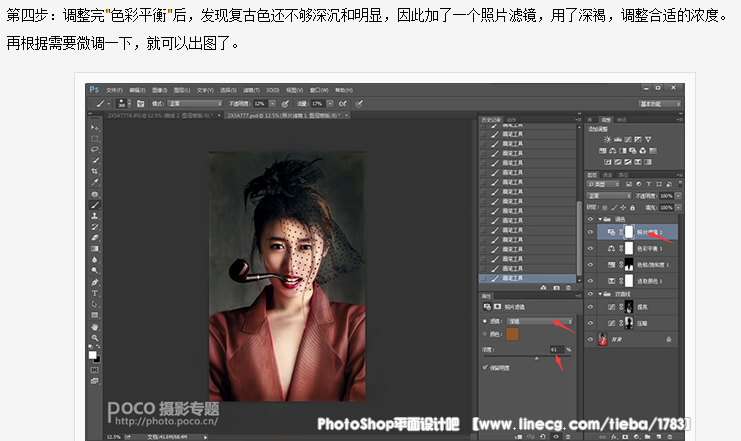The height and width of the screenshot is (441, 741).
Task: Select the Spot Healing Brush tool
Action: [95, 194]
